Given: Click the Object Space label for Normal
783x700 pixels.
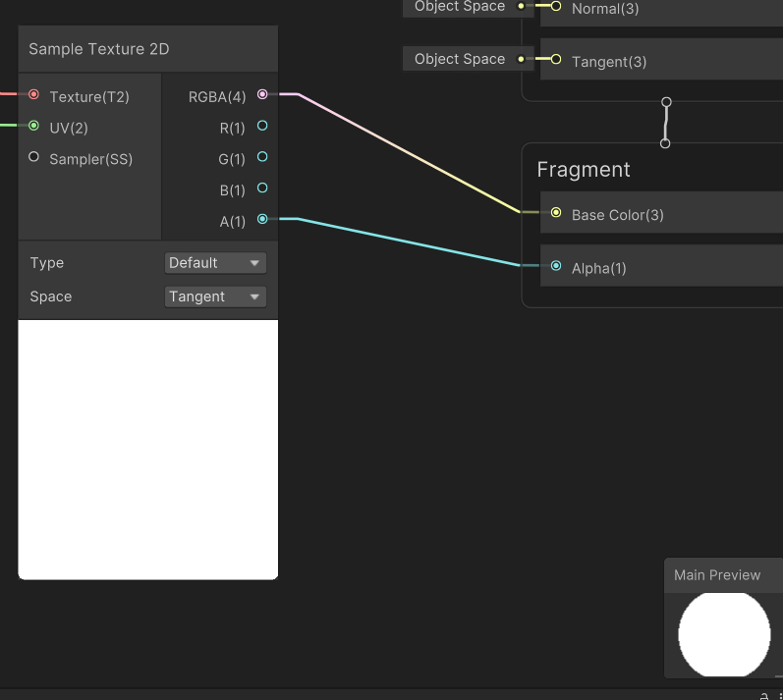Looking at the screenshot, I should (460, 6).
